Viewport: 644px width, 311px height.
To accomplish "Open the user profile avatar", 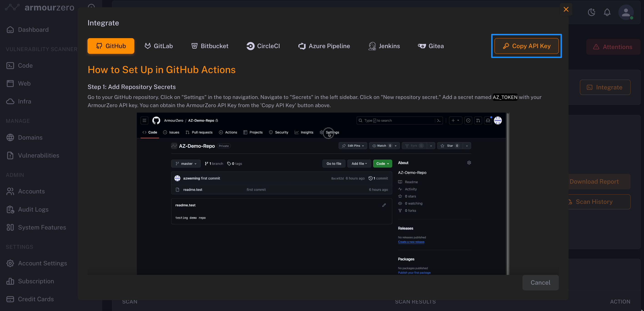I will tap(626, 12).
